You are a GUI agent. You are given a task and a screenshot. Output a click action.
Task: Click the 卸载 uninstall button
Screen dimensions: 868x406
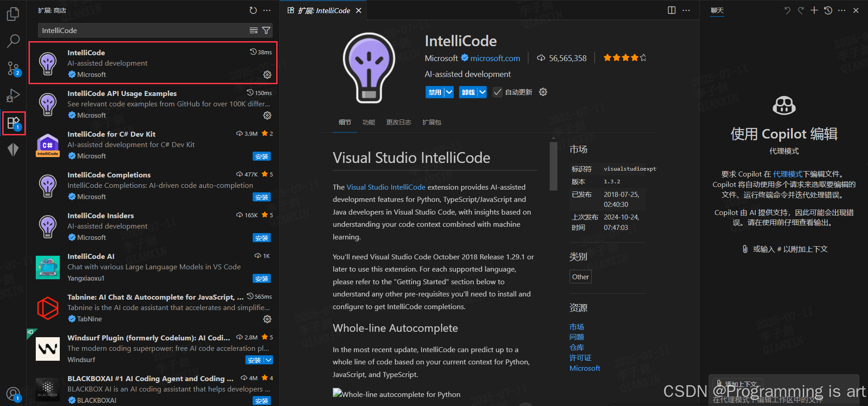468,92
